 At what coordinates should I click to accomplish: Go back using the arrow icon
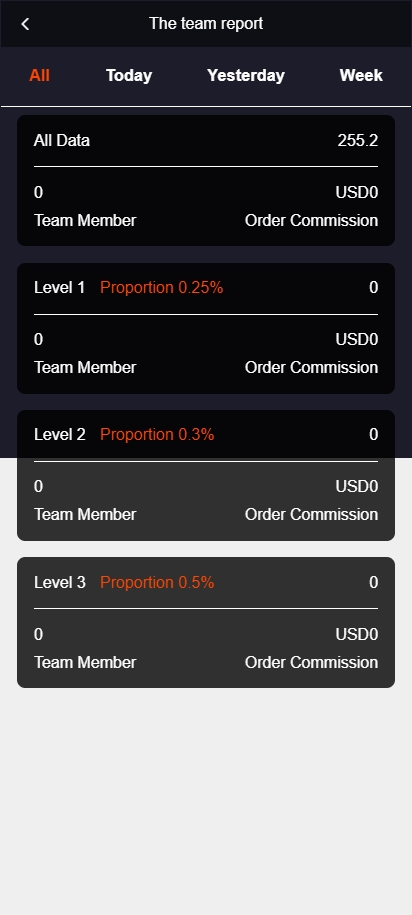25,24
